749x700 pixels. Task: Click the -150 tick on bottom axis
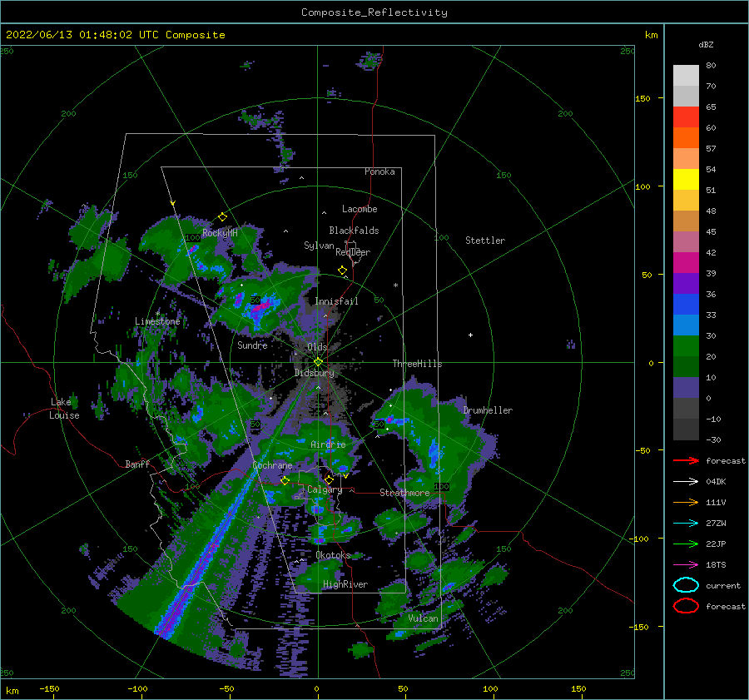[49, 688]
